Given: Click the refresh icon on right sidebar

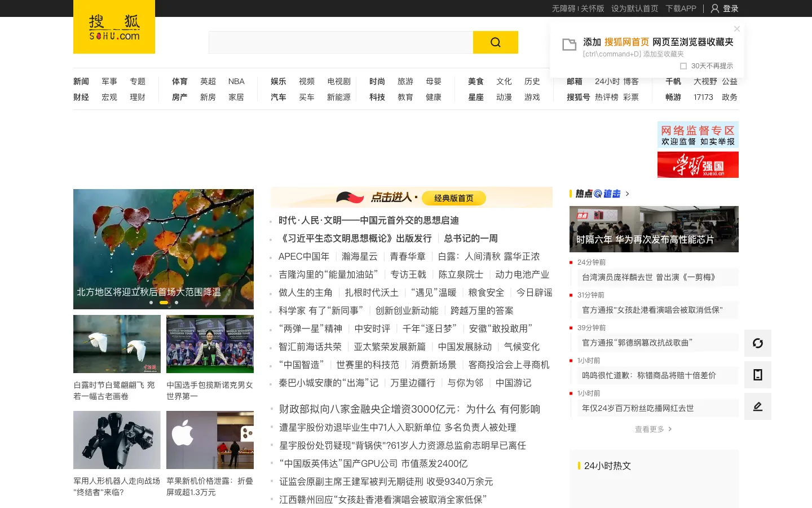Looking at the screenshot, I should [758, 343].
